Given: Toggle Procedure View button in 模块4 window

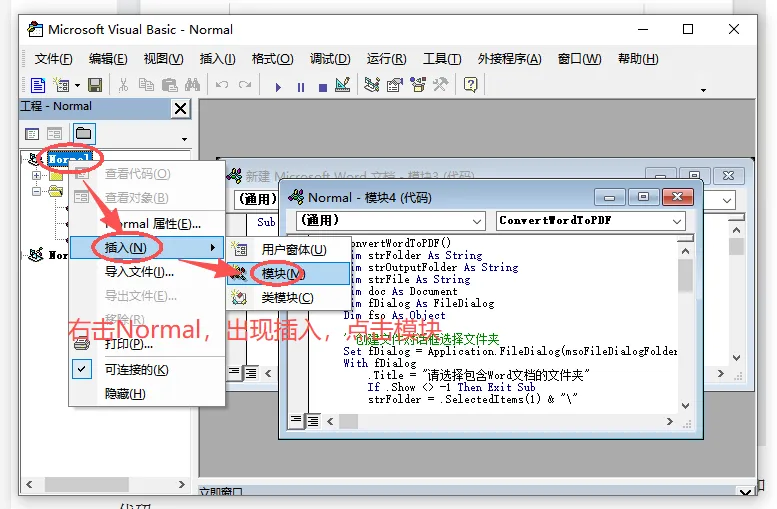Looking at the screenshot, I should coord(296,421).
